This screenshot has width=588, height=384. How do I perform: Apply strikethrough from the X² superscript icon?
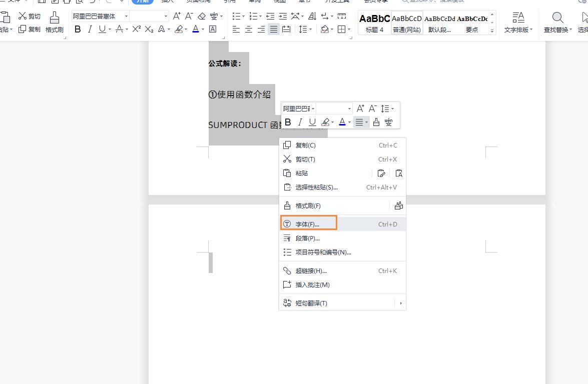click(136, 29)
